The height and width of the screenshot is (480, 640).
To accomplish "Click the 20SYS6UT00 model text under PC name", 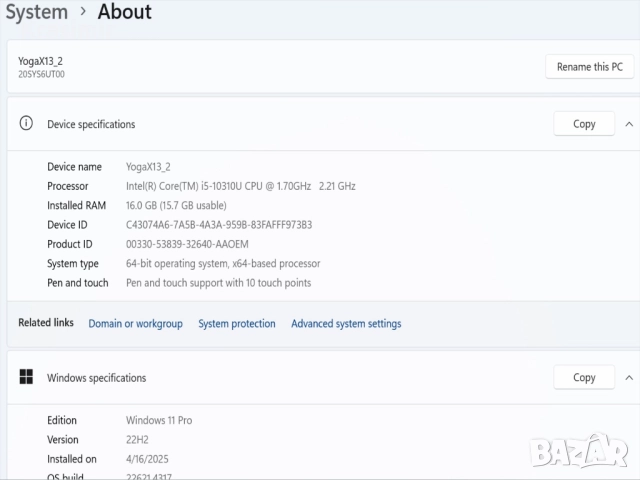I will [41, 75].
